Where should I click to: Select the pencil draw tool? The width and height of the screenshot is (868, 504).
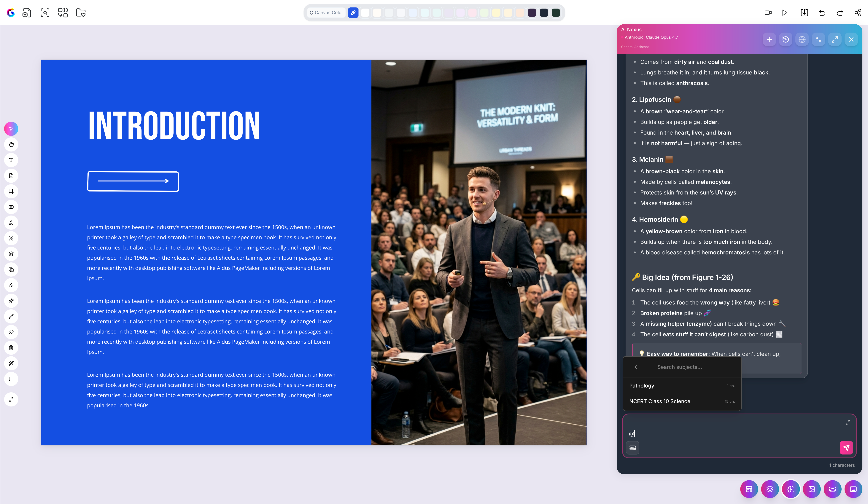click(x=11, y=316)
